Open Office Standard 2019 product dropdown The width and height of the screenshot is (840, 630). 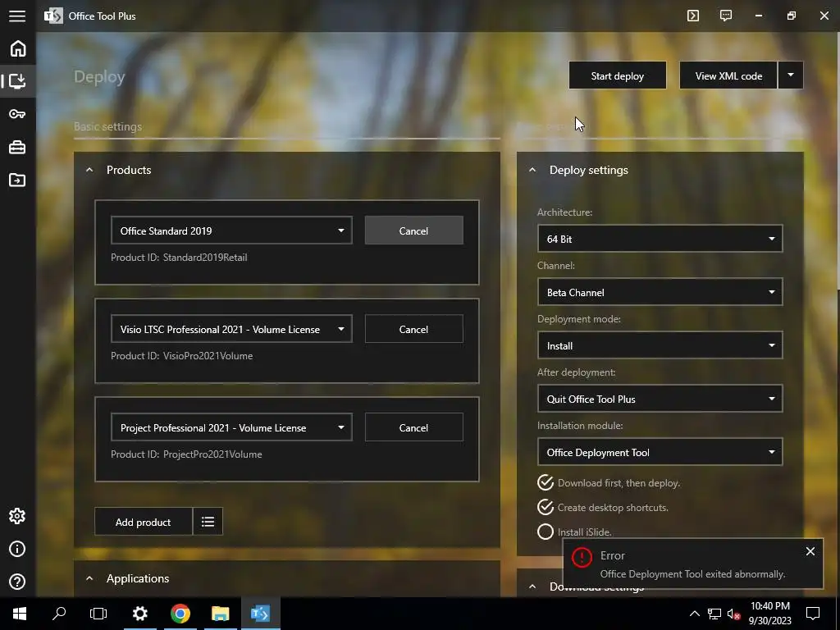point(231,231)
